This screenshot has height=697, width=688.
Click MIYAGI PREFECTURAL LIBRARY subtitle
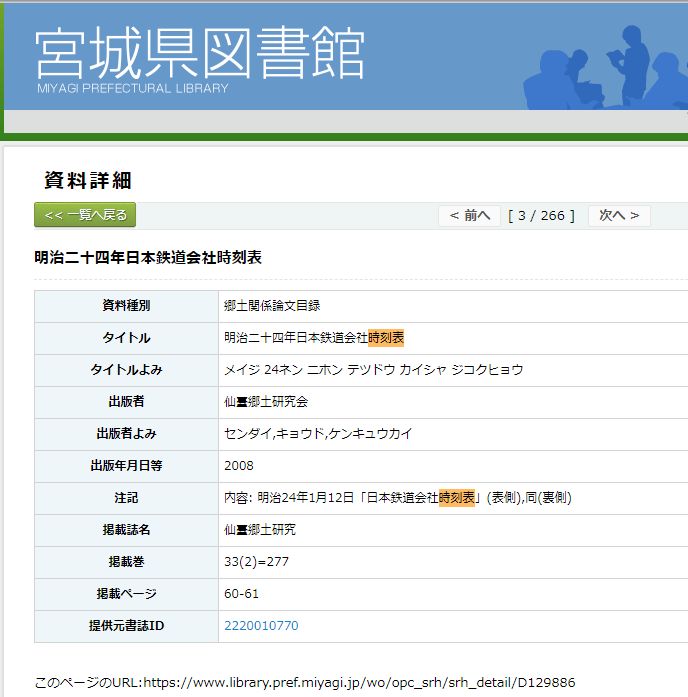132,88
